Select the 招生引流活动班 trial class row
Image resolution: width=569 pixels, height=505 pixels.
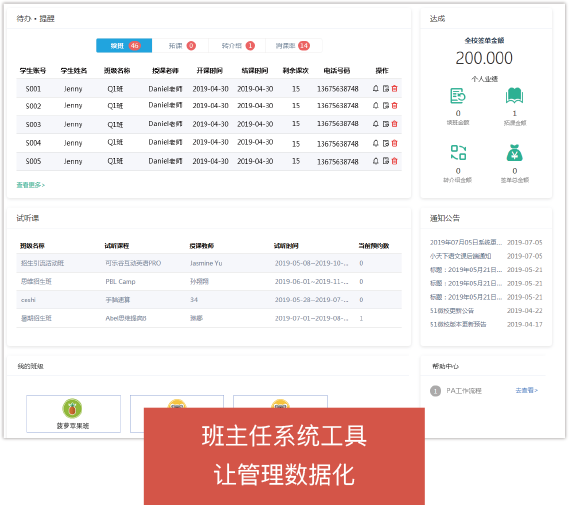tap(209, 263)
